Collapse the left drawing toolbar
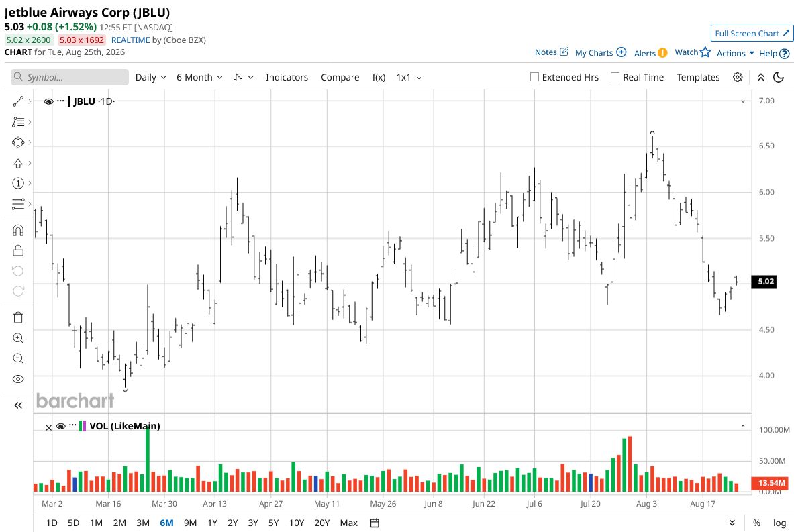Screen dimensions: 794x532 [x=18, y=405]
